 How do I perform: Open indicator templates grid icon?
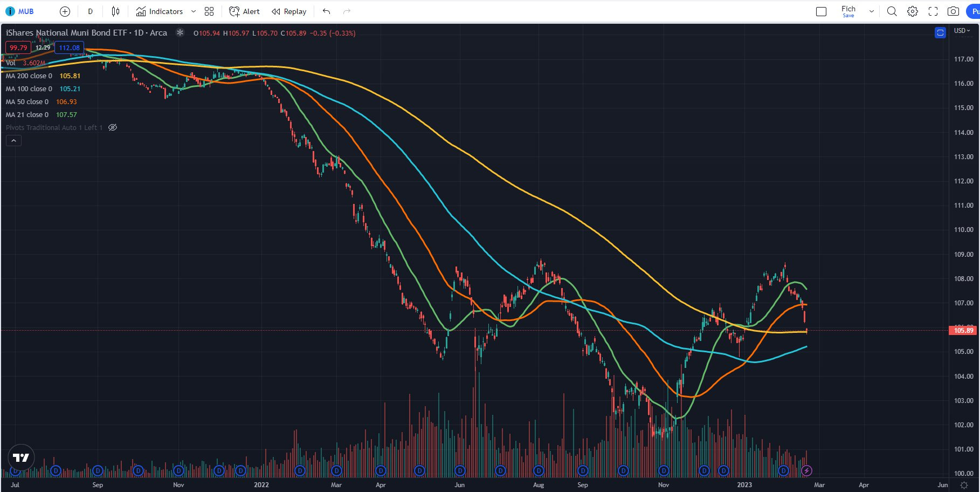tap(209, 11)
